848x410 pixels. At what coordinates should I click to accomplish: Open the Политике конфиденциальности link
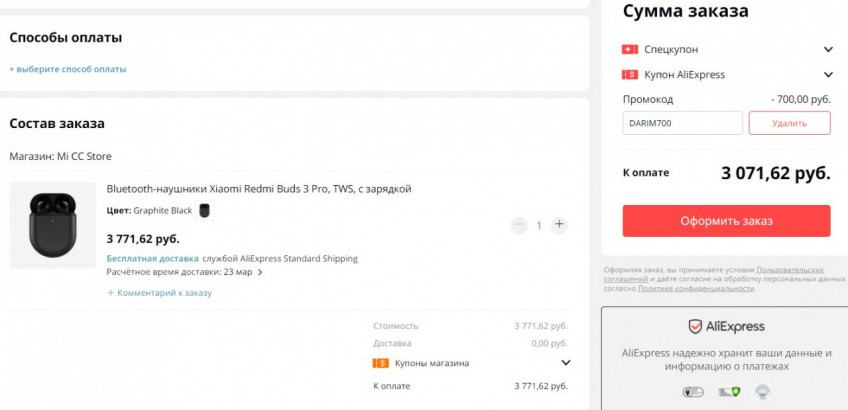click(x=696, y=288)
